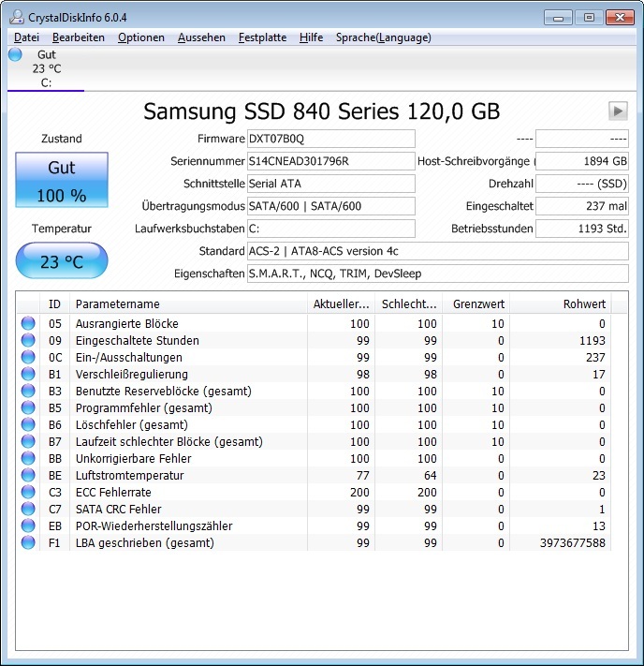
Task: Click the 23 °C temperature button
Action: pyautogui.click(x=62, y=260)
